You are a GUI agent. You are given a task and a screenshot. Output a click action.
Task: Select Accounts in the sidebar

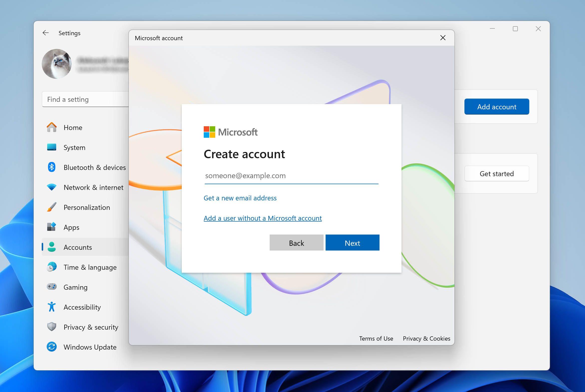point(85,247)
